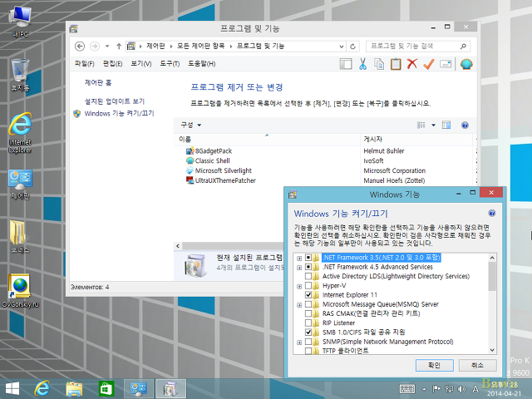The height and width of the screenshot is (399, 532).
Task: Click the Start button on taskbar
Action: [12, 388]
